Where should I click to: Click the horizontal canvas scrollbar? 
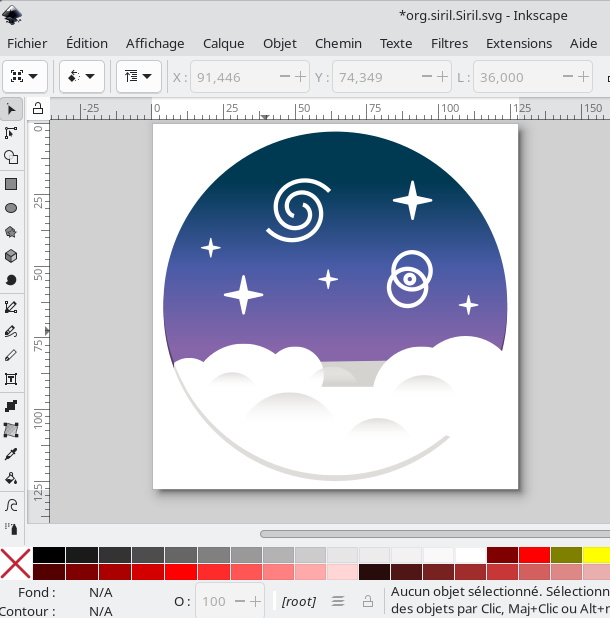435,534
